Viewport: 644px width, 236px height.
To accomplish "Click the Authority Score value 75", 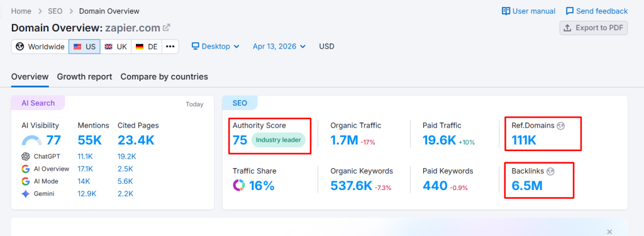I will click(240, 140).
